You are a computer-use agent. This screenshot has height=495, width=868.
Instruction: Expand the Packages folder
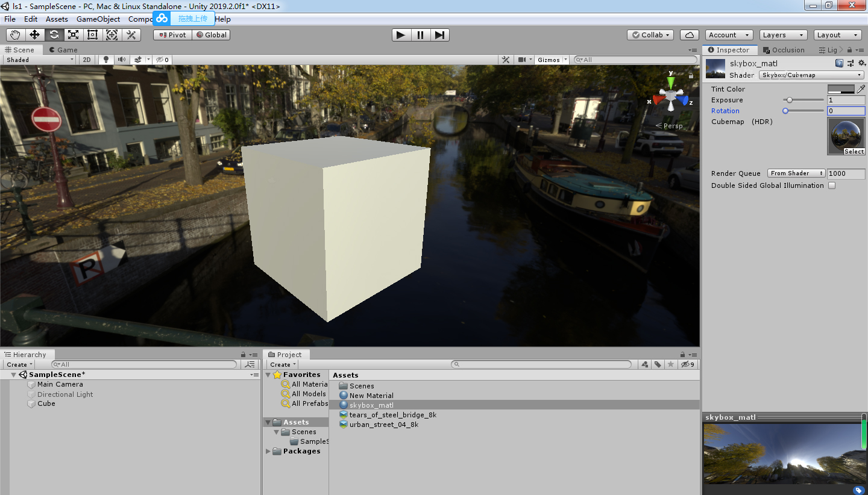tap(268, 451)
